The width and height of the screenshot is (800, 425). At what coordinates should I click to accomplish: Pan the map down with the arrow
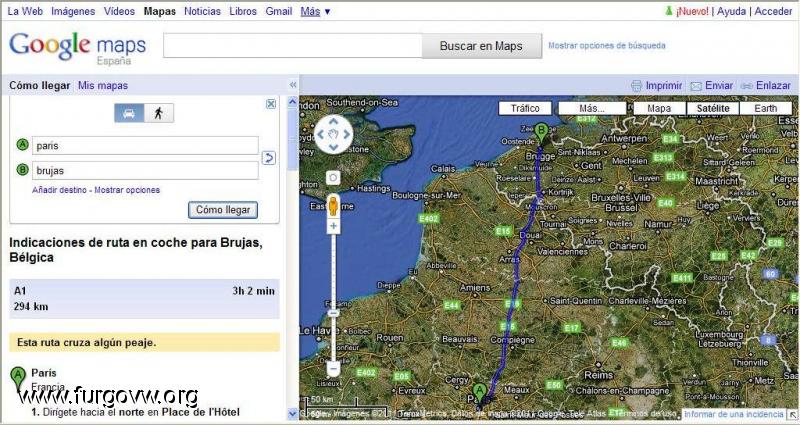coord(333,147)
